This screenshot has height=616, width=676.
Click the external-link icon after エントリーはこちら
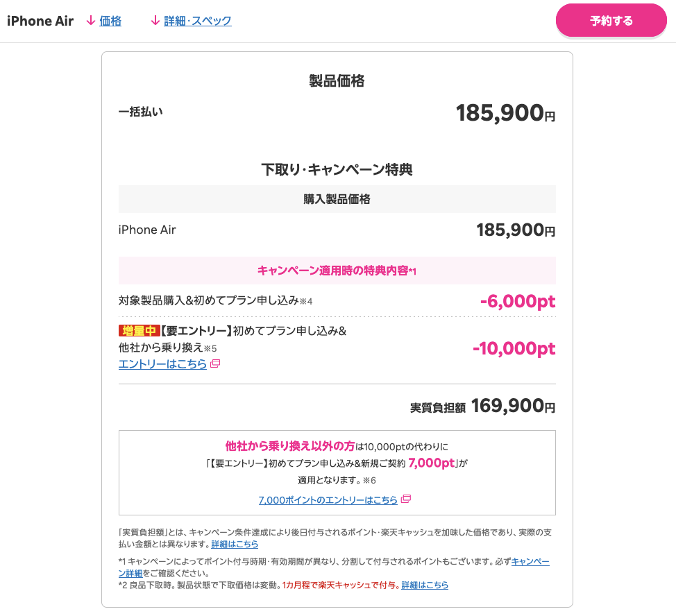coord(215,363)
